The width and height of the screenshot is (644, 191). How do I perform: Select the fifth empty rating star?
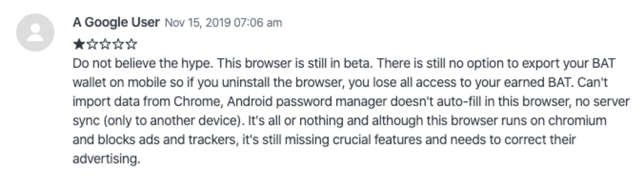(131, 45)
